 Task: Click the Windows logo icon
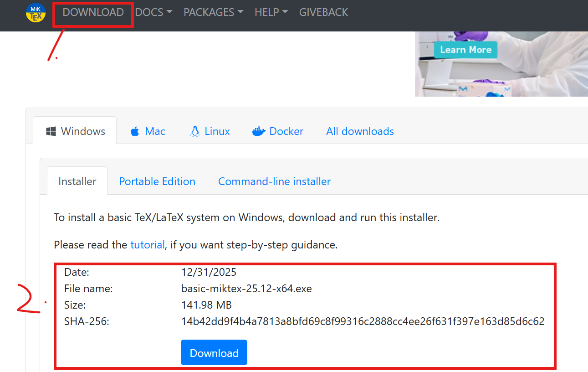[51, 131]
